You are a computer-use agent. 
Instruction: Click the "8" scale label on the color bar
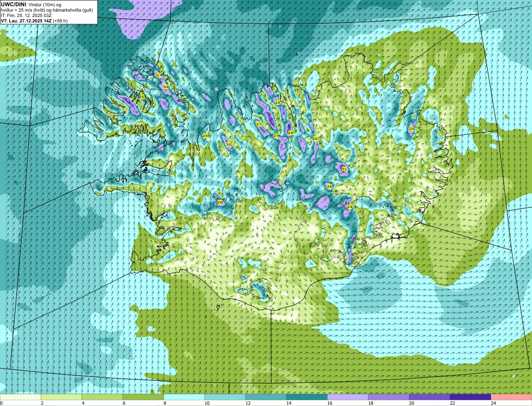(165, 403)
